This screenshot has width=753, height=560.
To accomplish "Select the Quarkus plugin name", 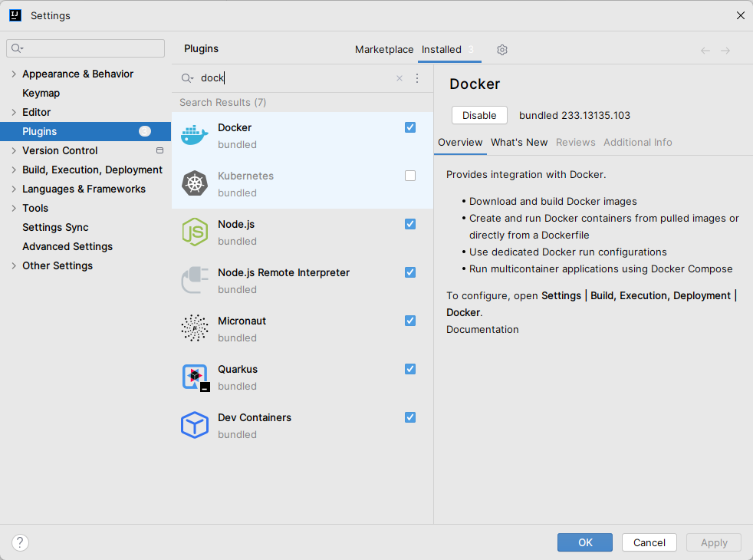I will coord(238,369).
